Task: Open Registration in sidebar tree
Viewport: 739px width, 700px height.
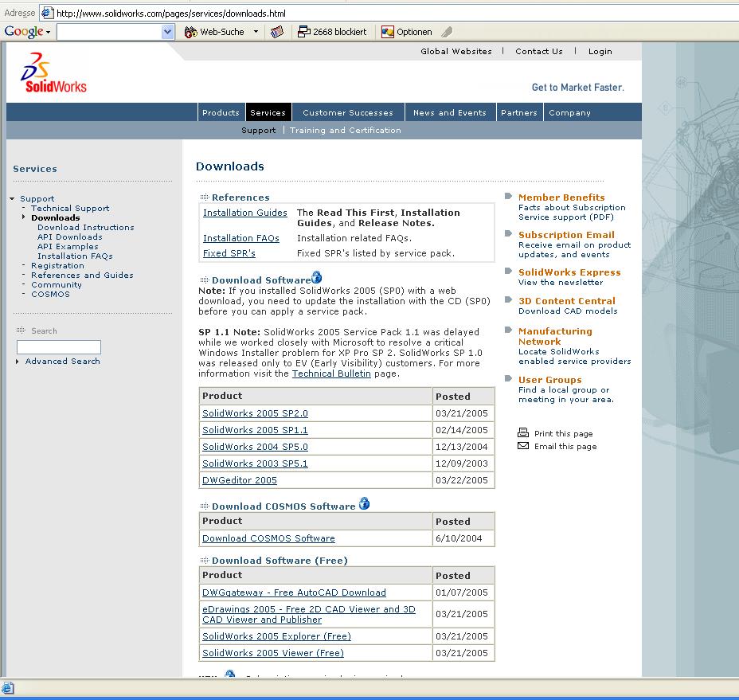Action: pos(57,265)
